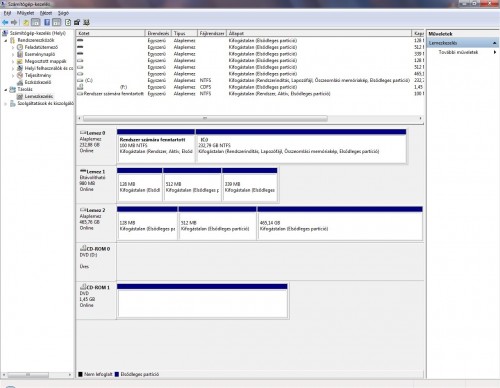Select the 1,45 GB CD-ROM 1 partition block
This screenshot has width=500, height=388.
click(x=202, y=300)
